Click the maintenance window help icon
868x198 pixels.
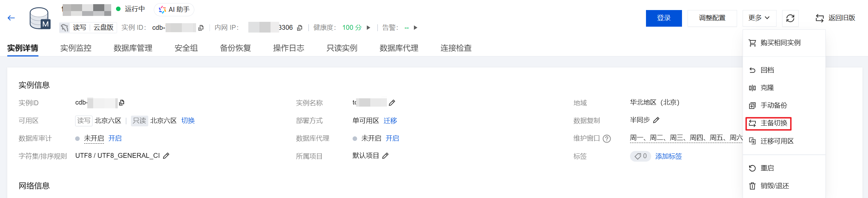tap(607, 138)
